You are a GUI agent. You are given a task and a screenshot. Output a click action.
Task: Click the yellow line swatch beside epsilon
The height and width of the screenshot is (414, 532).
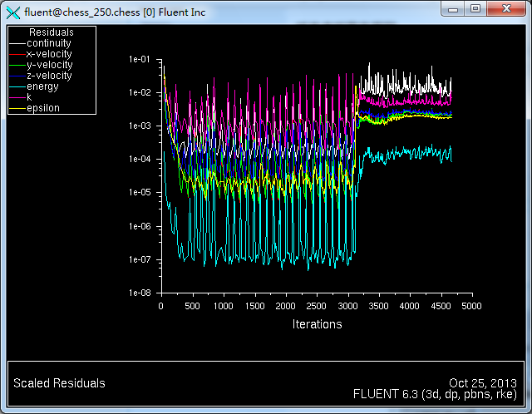coord(17,108)
